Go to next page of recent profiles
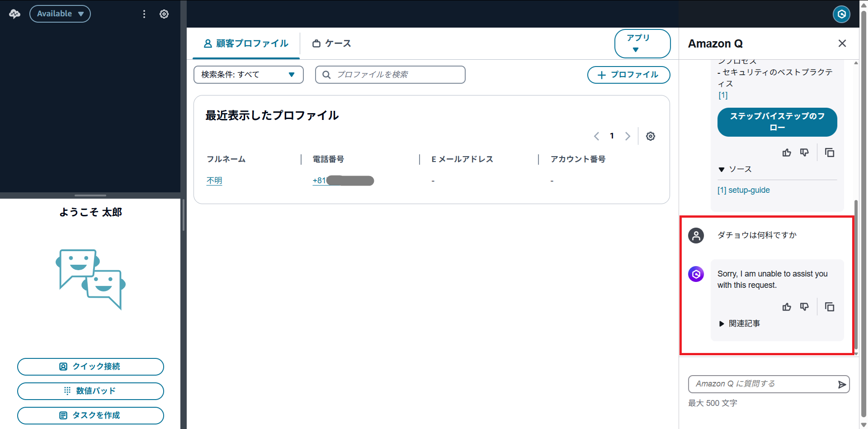Viewport: 868px width, 429px height. tap(627, 136)
